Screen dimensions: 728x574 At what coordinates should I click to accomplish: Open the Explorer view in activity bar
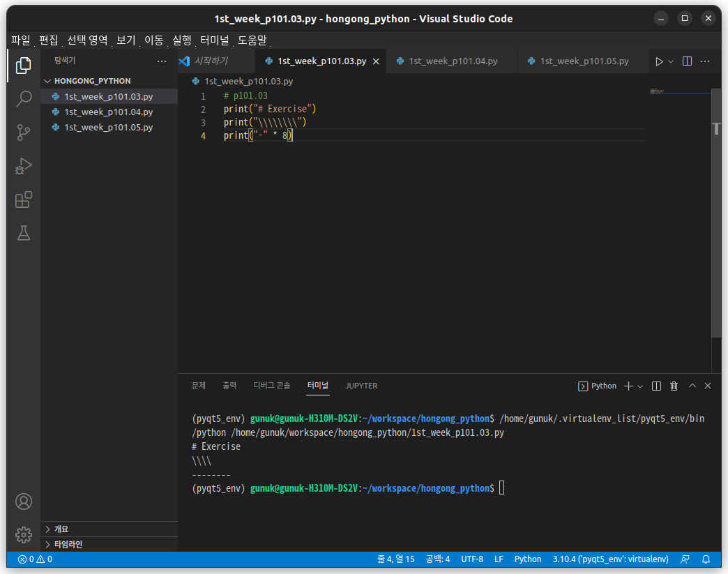pos(23,66)
